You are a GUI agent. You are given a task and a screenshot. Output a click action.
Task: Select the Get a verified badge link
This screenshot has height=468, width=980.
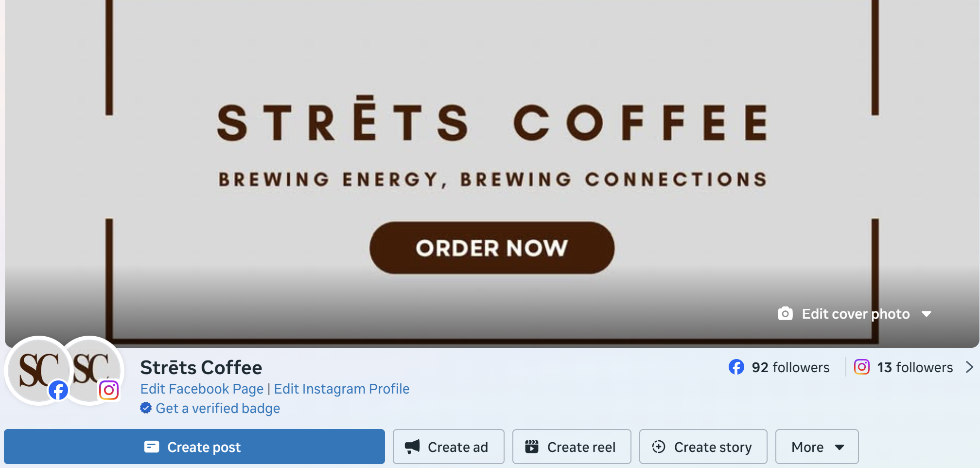(x=218, y=408)
